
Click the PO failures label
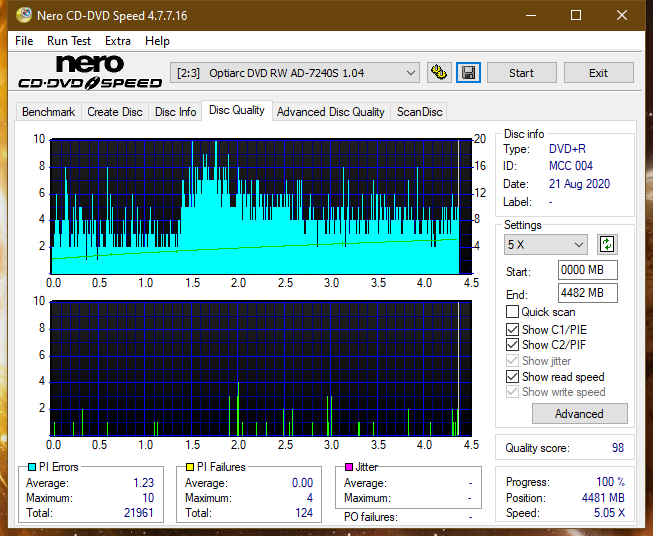371,517
